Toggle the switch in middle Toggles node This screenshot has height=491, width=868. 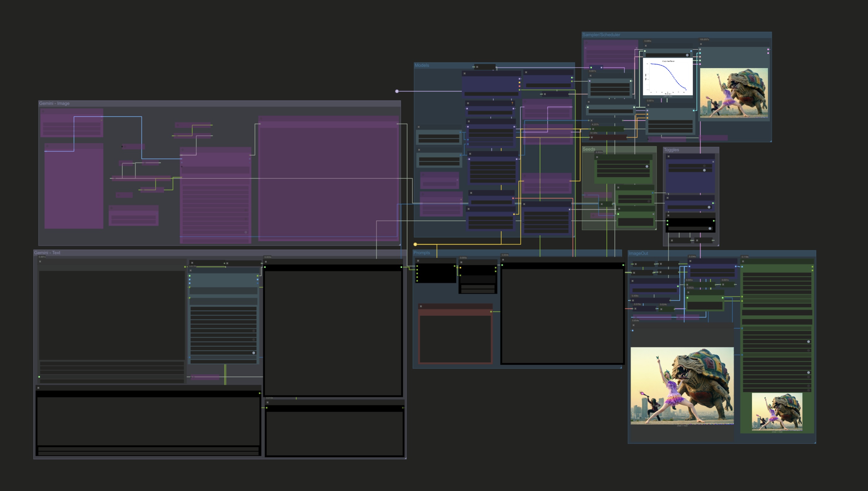(x=709, y=207)
